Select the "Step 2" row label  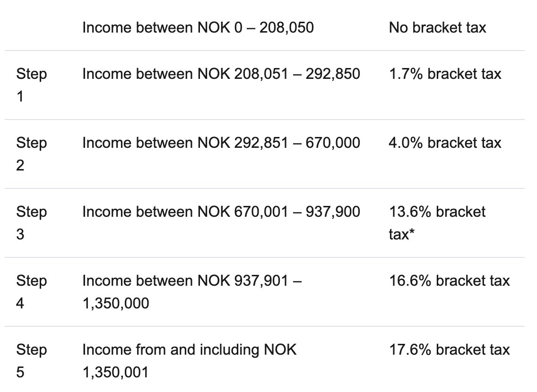[31, 154]
